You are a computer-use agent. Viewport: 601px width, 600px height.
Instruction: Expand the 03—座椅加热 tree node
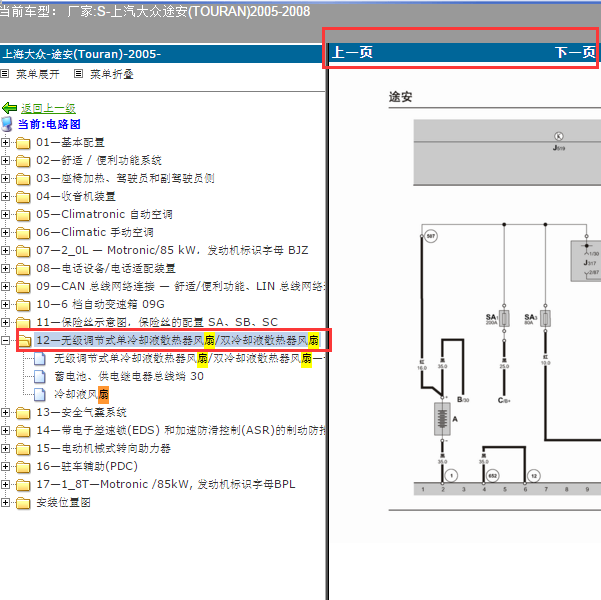coord(5,179)
